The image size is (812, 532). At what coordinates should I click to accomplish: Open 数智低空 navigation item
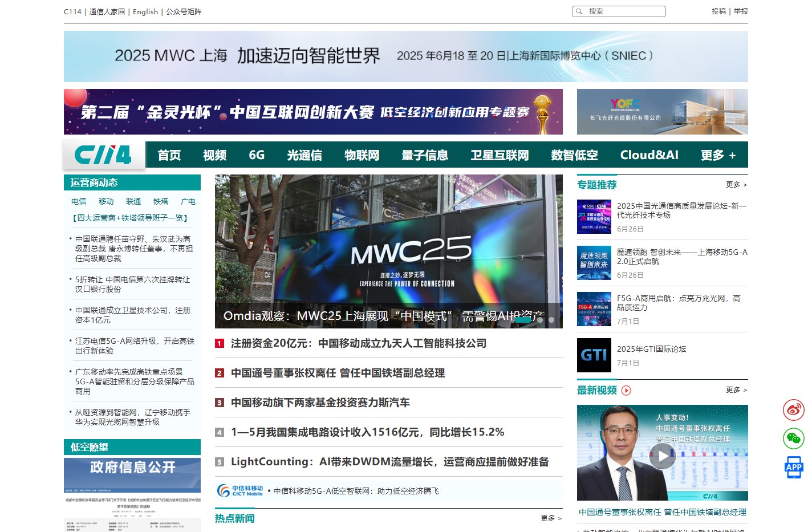pyautogui.click(x=574, y=155)
